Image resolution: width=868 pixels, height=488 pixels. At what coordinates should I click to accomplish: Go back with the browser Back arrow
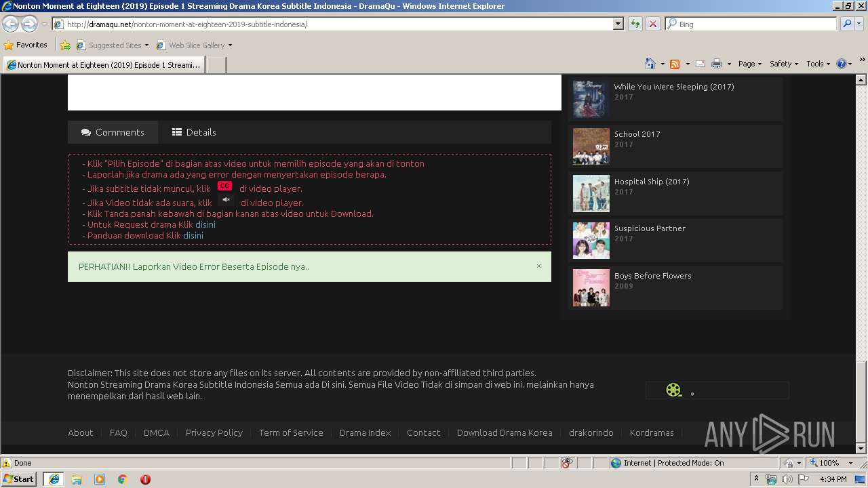click(10, 24)
